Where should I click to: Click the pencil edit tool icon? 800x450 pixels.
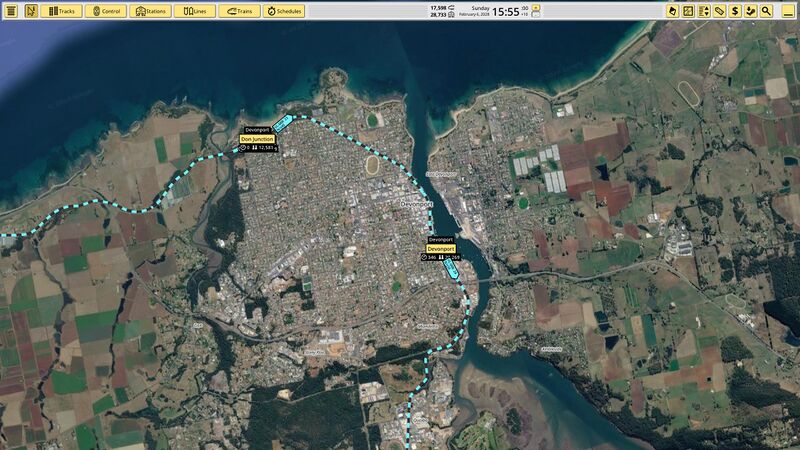[672, 11]
